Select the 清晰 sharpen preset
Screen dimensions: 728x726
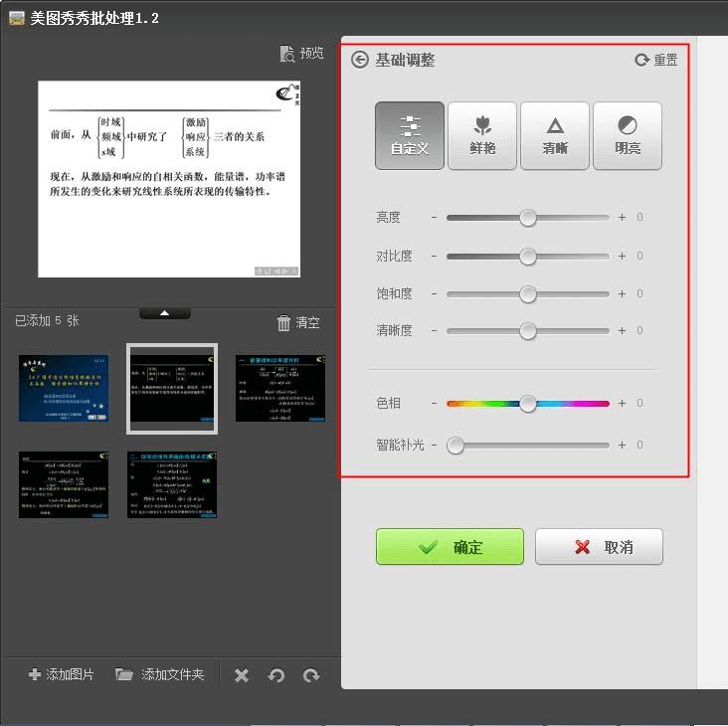pyautogui.click(x=555, y=135)
